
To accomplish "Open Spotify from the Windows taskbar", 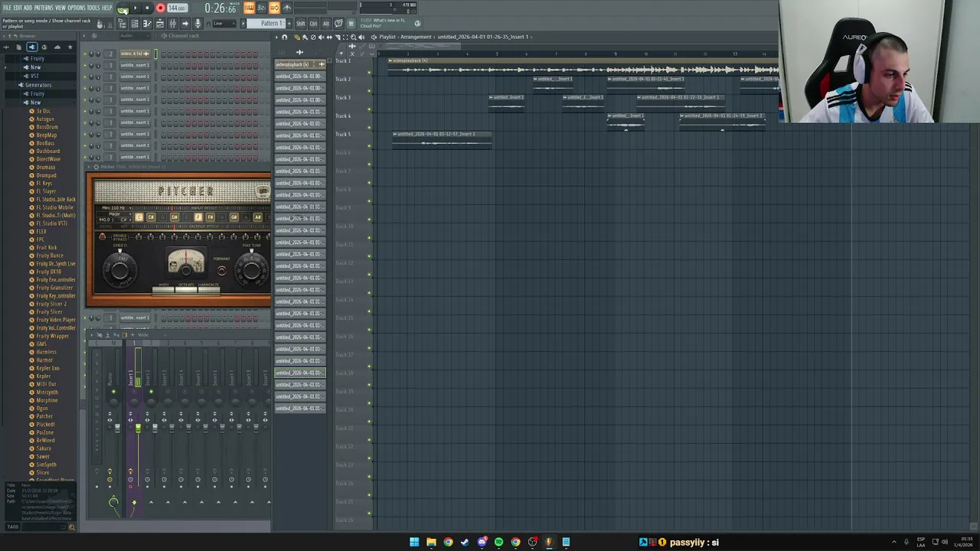I will click(498, 542).
